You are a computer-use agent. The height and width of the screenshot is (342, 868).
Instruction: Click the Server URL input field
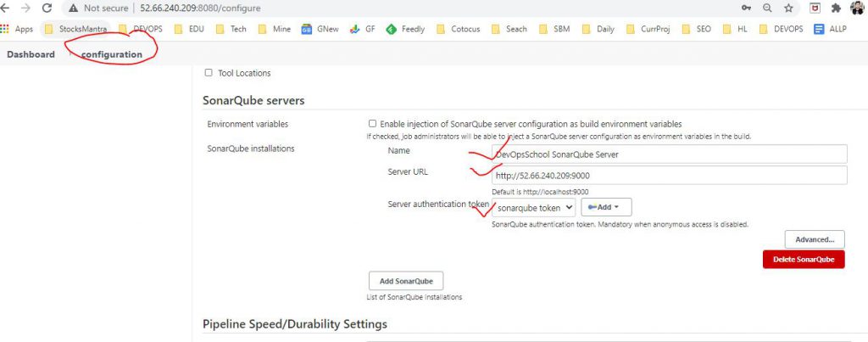click(x=668, y=175)
